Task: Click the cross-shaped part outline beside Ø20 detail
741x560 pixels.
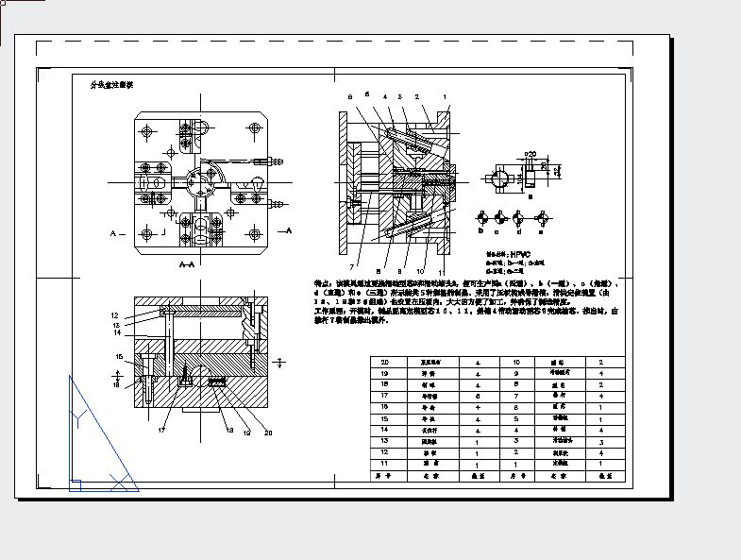Action: pos(498,178)
